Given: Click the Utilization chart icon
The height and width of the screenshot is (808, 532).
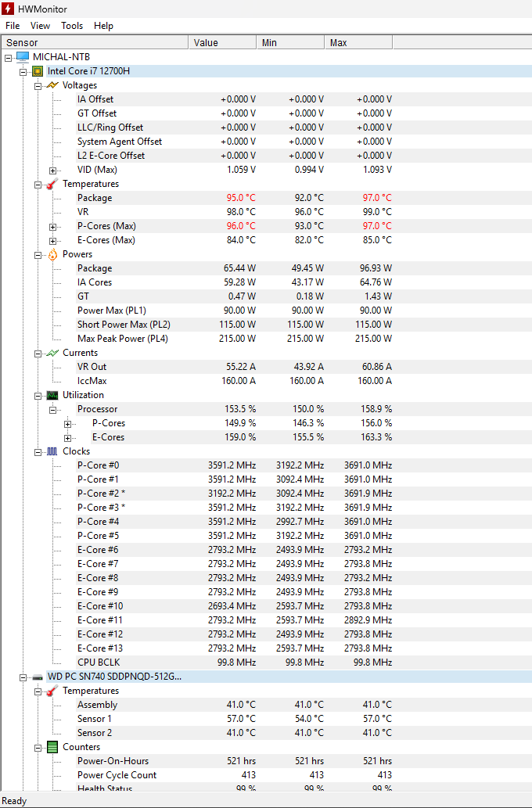Looking at the screenshot, I should coord(52,395).
